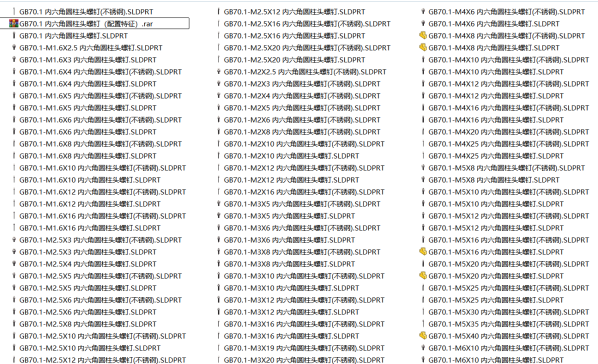This screenshot has height=364, width=598.
Task: Select file GB70.1-M4X20 (不锈钢).SLDPRT
Action: [x=509, y=132]
